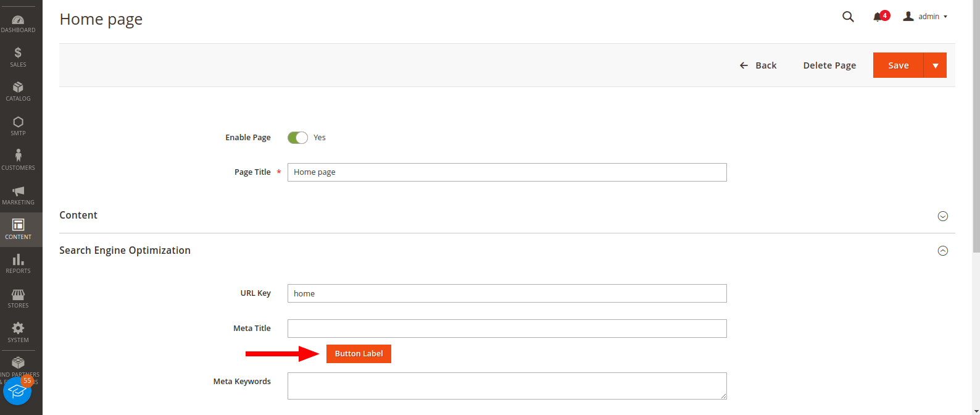Click Delete Page
This screenshot has height=415, width=980.
(x=829, y=65)
